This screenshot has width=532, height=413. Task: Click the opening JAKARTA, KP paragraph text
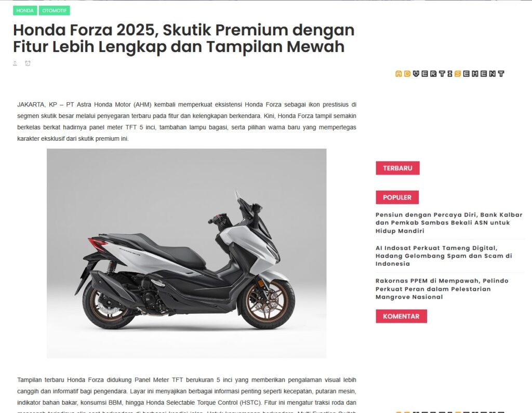pyautogui.click(x=187, y=122)
